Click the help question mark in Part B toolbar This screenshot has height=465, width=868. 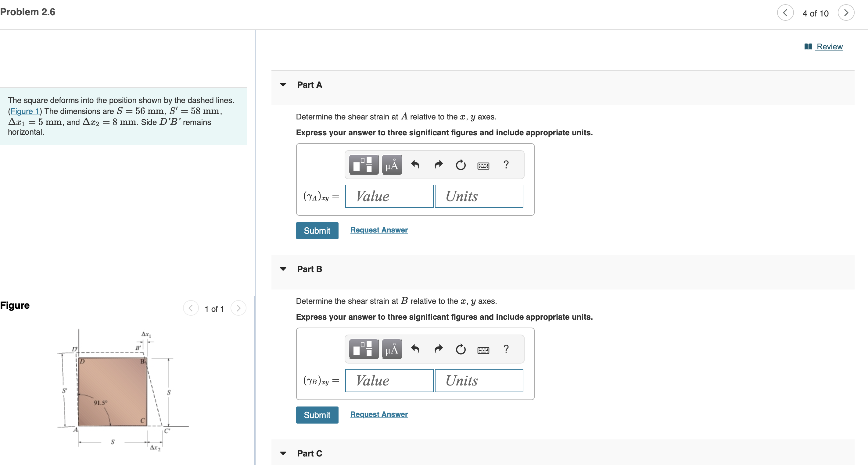[505, 349]
